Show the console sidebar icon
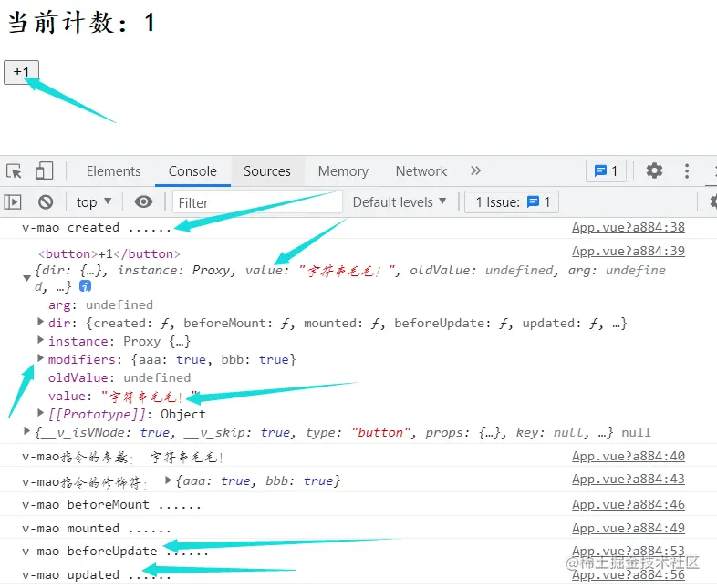 point(13,202)
